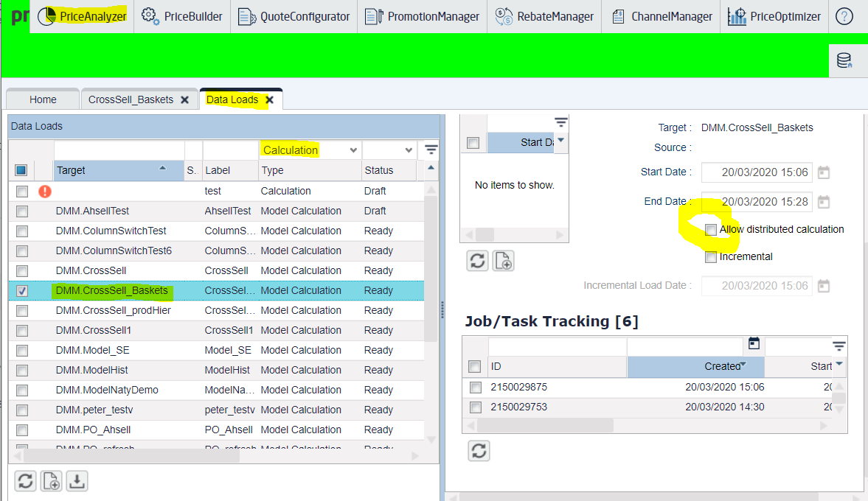Open the PriceBuilder module
868x501 pixels.
click(x=181, y=16)
